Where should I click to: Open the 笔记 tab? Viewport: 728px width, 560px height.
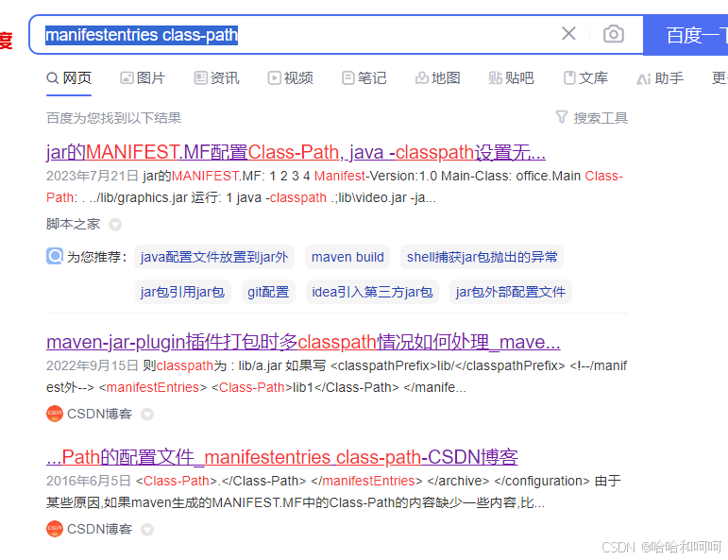point(364,78)
